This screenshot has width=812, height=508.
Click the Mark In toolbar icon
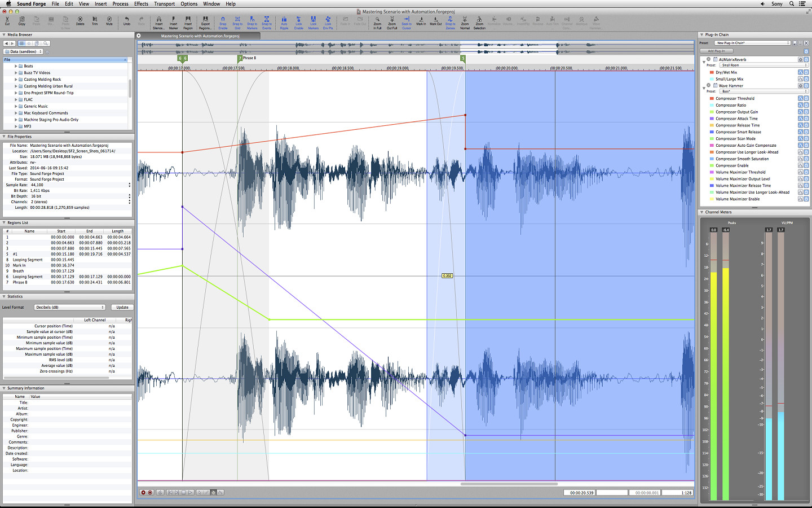click(x=421, y=21)
